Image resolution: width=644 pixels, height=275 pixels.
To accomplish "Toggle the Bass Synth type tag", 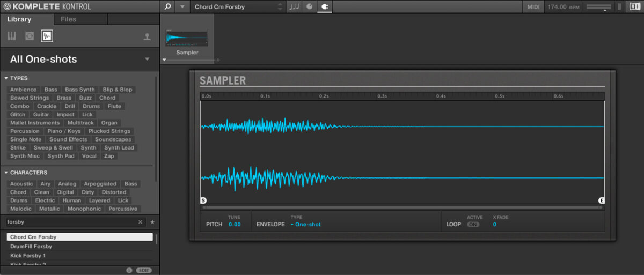I will (x=80, y=90).
